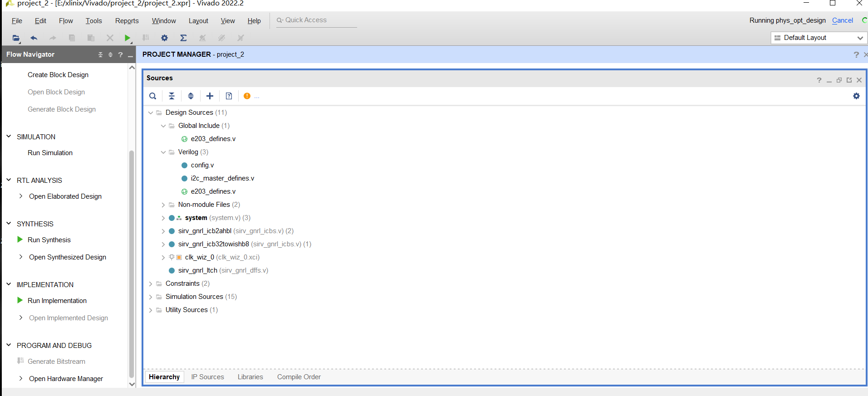Select i2c_master_defines.v source file
Screen dimensions: 868x396
[x=222, y=178]
